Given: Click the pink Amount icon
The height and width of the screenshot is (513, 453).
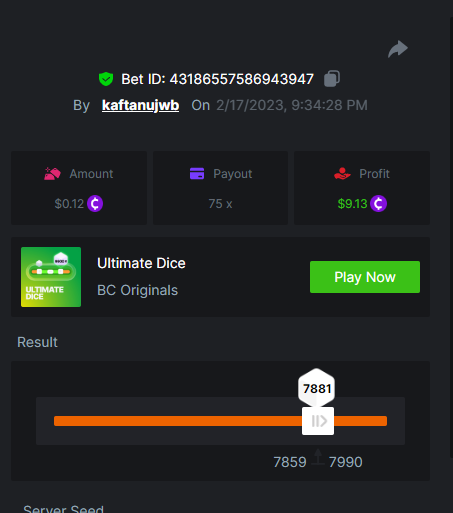Looking at the screenshot, I should pos(52,174).
